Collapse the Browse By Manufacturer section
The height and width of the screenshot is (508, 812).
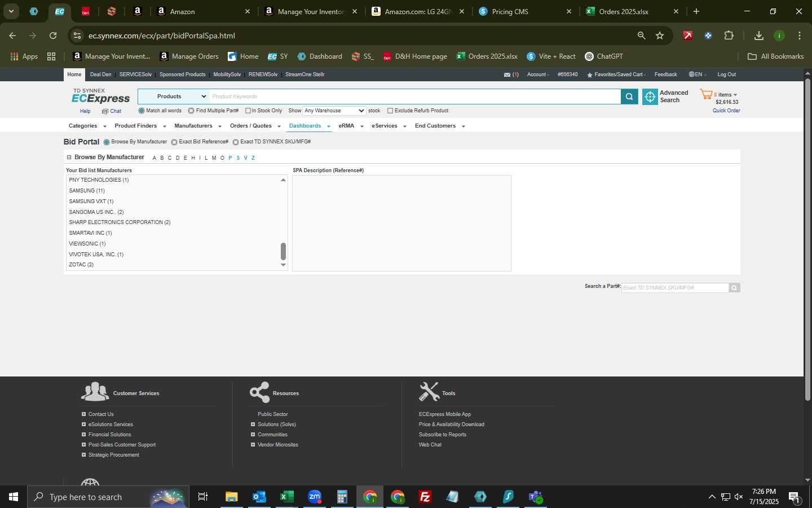[69, 157]
